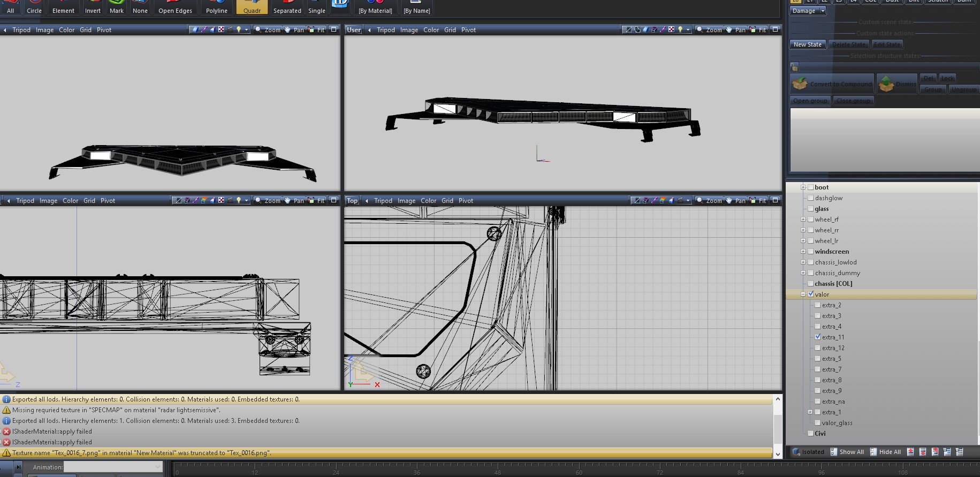This screenshot has height=477, width=980.
Task: Select the Quadr selection tool
Action: (252, 7)
